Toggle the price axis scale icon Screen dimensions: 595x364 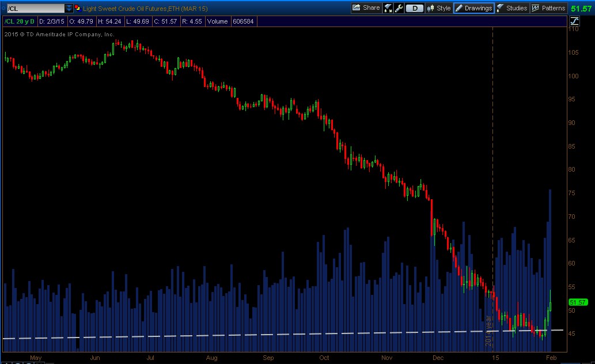574,21
